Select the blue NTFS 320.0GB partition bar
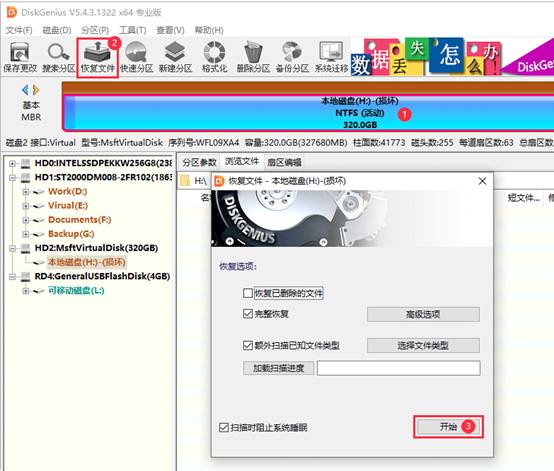Screen dimensions: 554x471 308,113
